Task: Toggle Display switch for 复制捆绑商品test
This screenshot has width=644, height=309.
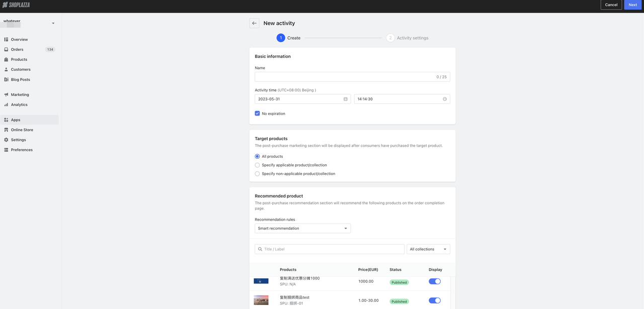Action: [435, 300]
